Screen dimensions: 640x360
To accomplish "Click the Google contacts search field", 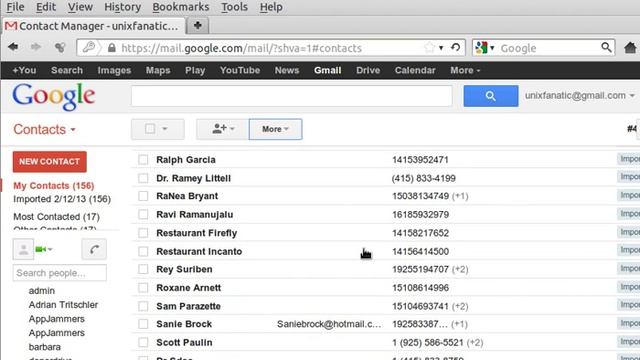I will pyautogui.click(x=291, y=96).
